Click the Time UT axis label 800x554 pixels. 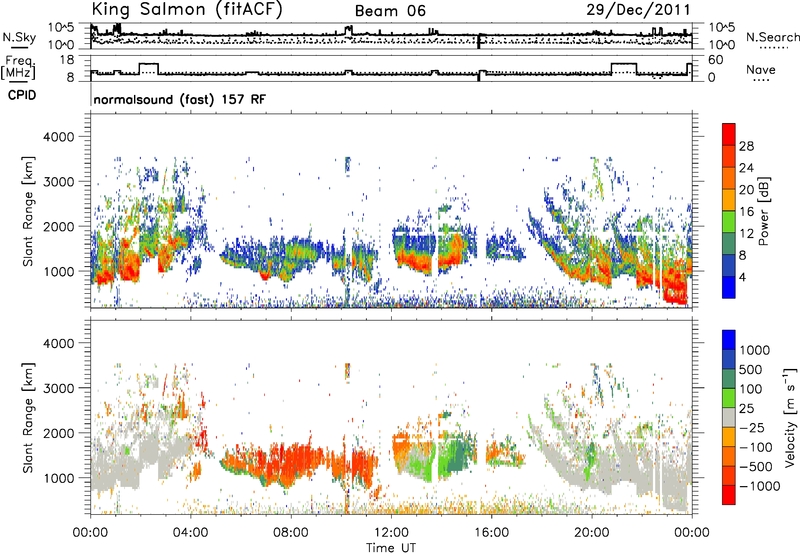[391, 547]
